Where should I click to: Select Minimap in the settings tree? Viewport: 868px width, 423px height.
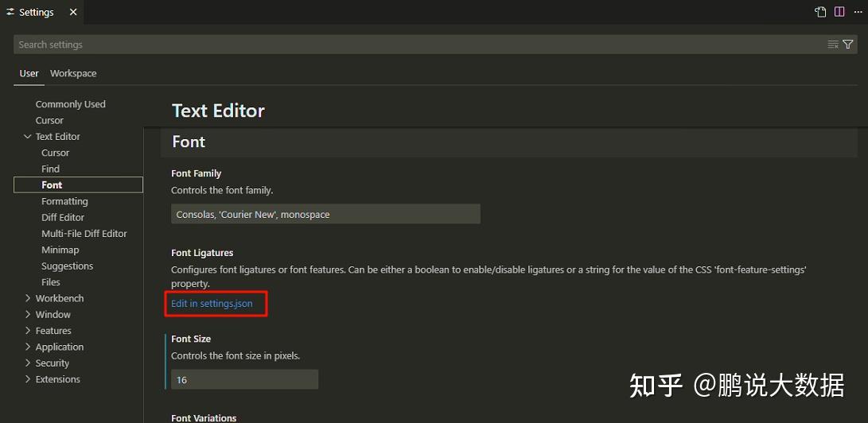[60, 250]
